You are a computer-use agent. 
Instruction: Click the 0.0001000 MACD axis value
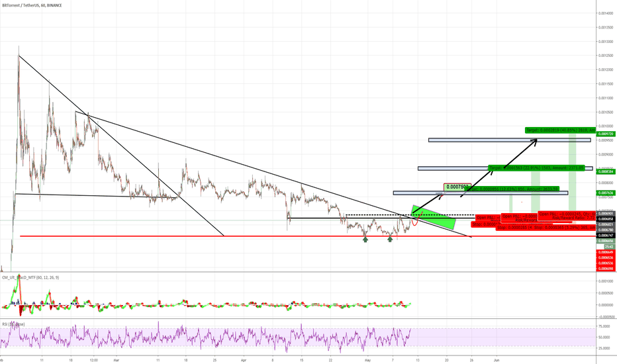(606, 281)
